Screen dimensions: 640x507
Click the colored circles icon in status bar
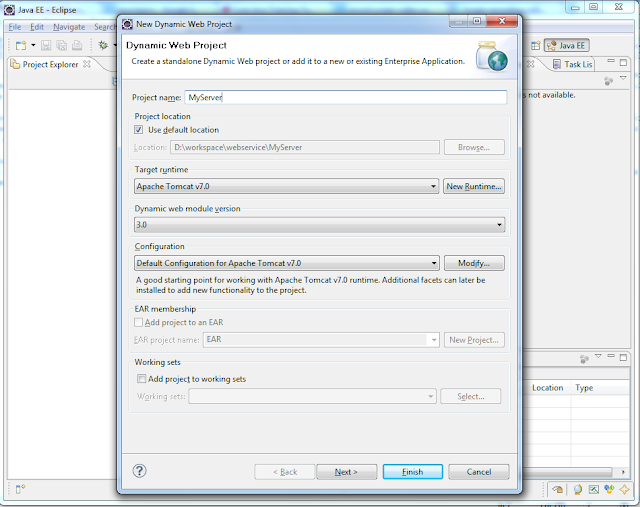(609, 489)
